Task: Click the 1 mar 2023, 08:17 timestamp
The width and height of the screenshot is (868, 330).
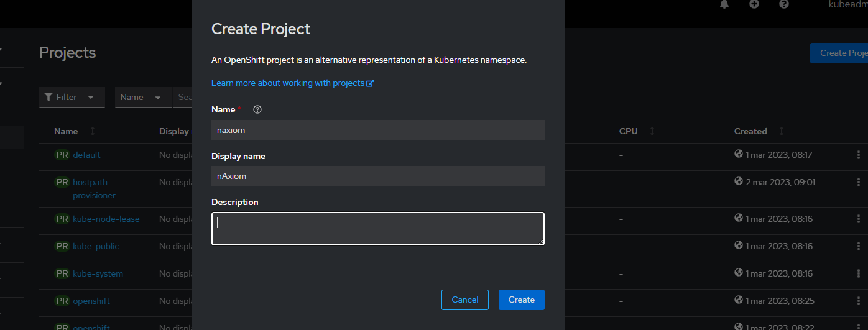Action: [x=779, y=155]
